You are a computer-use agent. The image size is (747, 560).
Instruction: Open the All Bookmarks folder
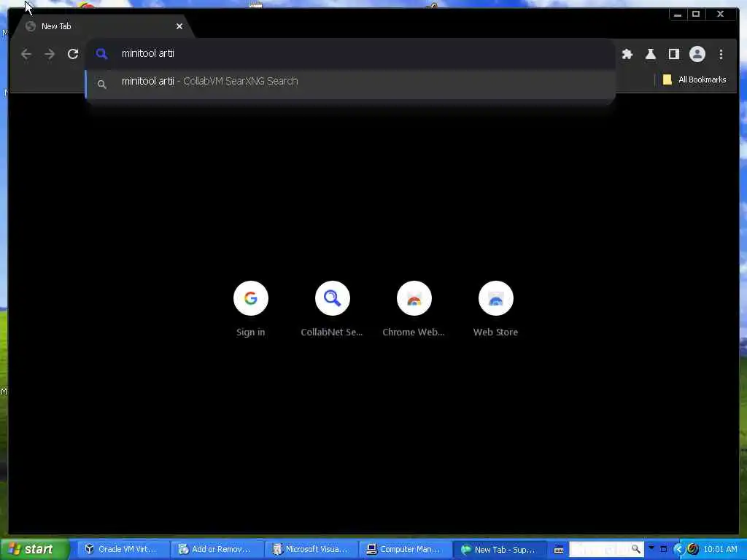[x=694, y=79]
